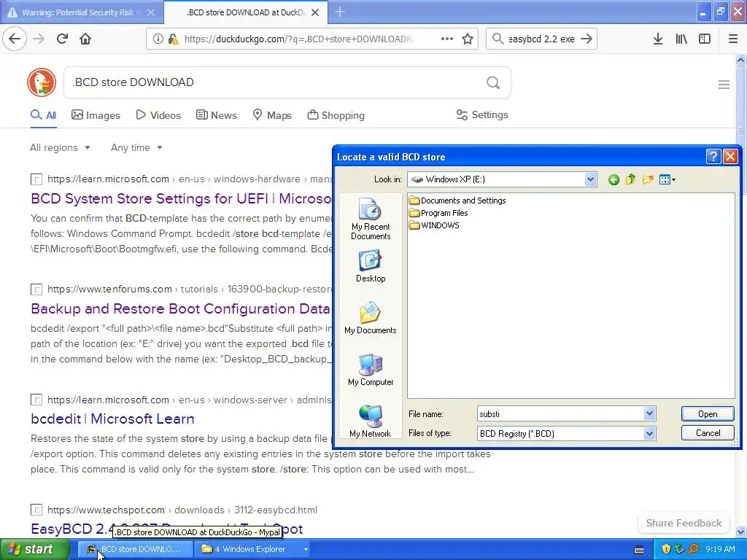Open the Any time filter dropdown
Screen dimensions: 747x560
click(136, 147)
